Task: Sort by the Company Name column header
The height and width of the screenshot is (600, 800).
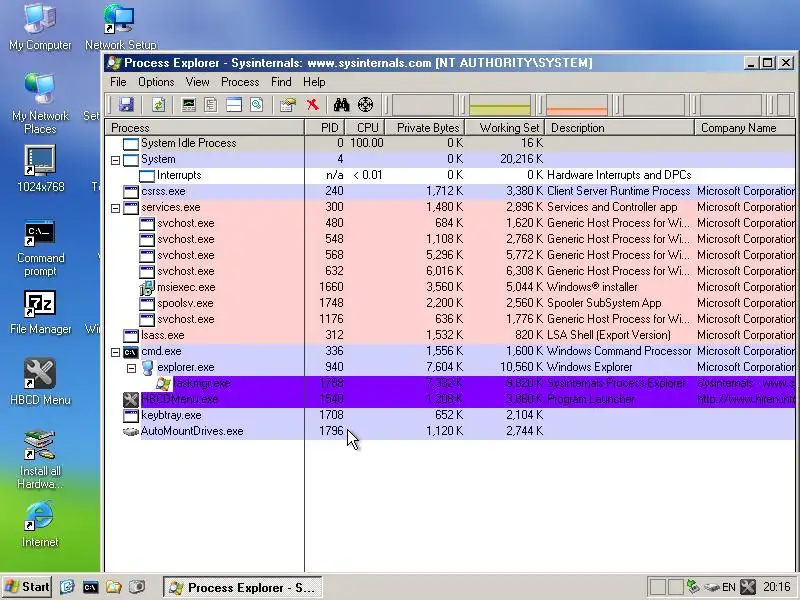Action: [745, 128]
